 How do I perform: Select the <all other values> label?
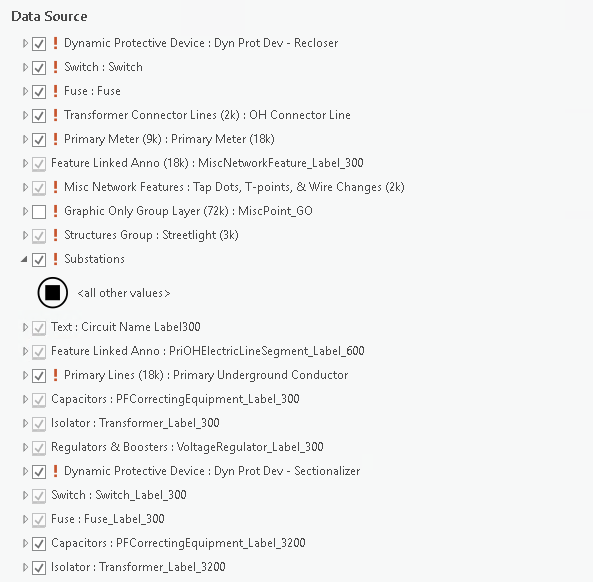pyautogui.click(x=124, y=293)
